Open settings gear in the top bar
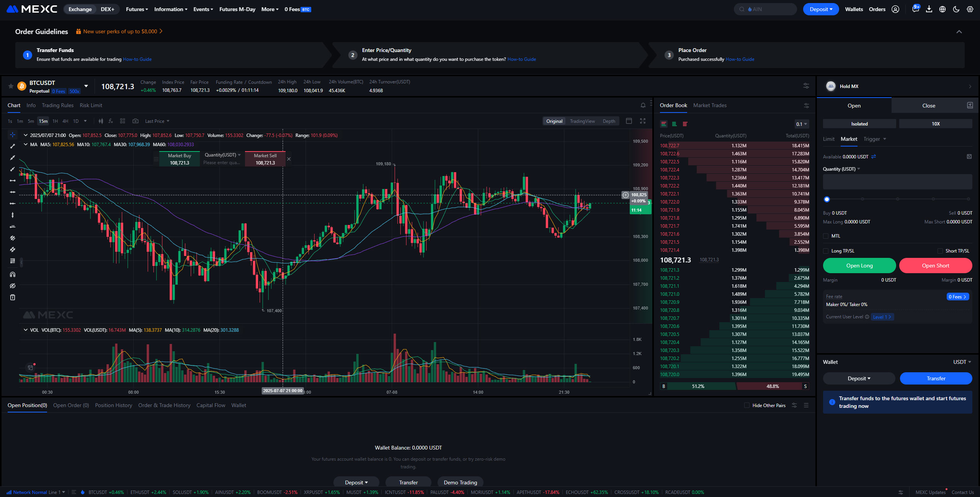 coord(970,9)
